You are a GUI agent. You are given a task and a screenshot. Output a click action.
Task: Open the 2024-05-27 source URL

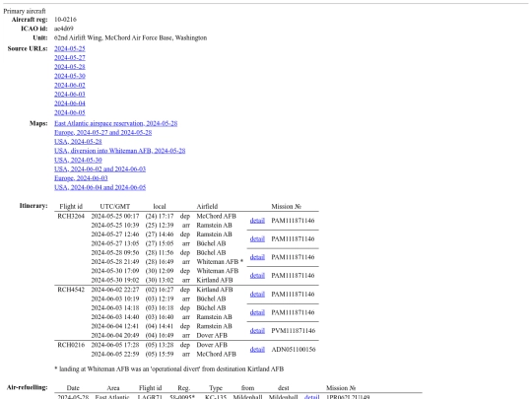point(70,58)
